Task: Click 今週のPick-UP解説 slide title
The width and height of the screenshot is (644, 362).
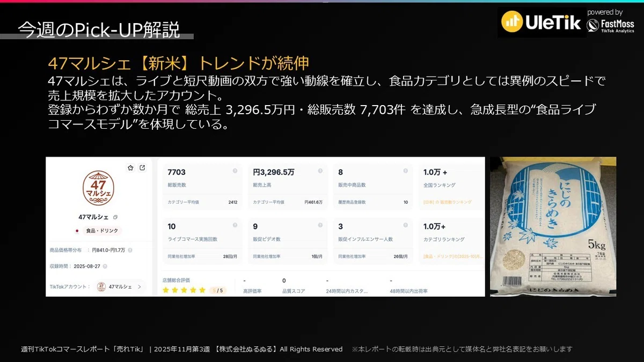Action: [x=99, y=29]
